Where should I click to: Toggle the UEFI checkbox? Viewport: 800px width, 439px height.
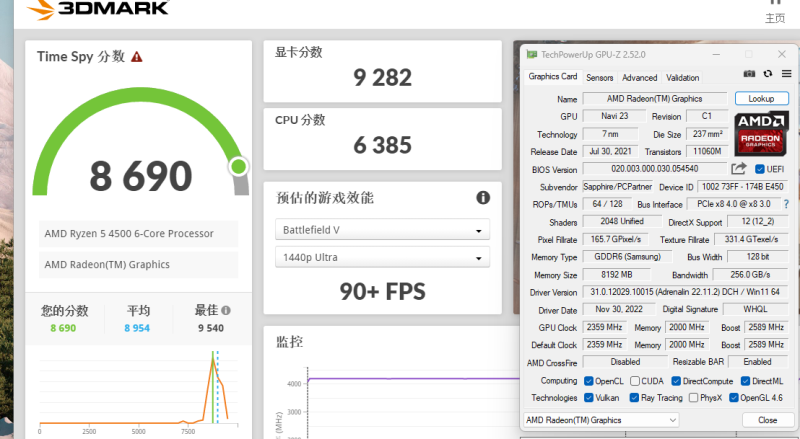[760, 169]
